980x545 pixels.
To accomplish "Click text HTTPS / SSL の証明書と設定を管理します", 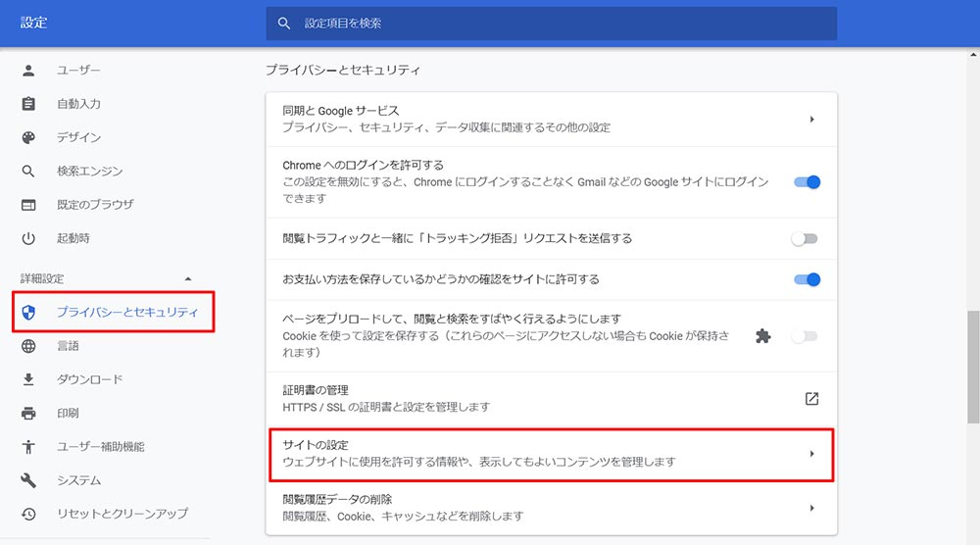I will (386, 407).
